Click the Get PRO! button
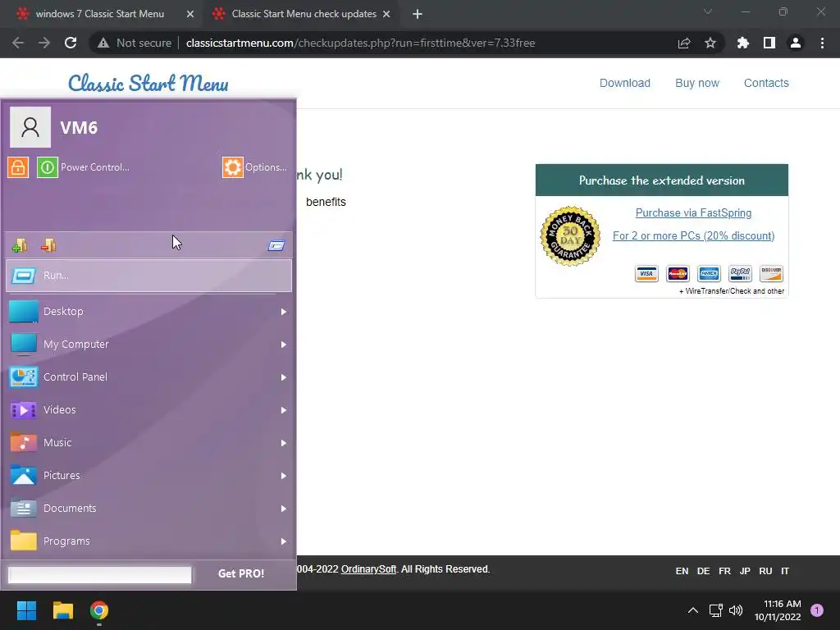This screenshot has width=840, height=630. [241, 573]
